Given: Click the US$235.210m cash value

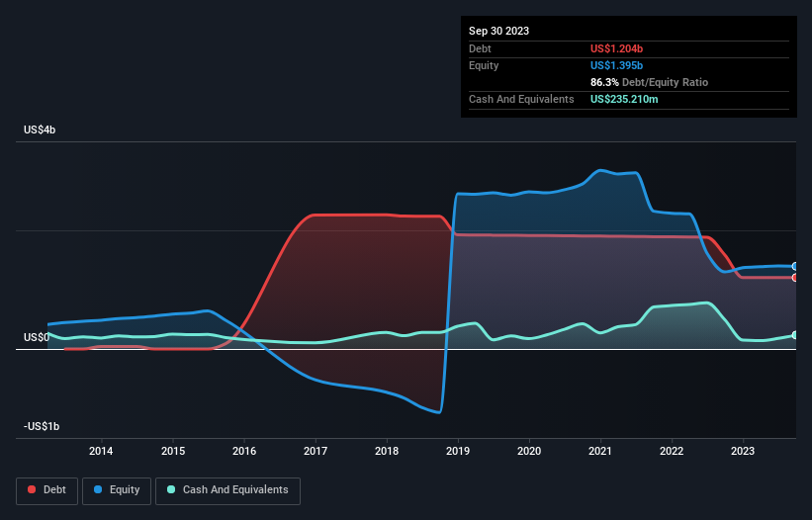Looking at the screenshot, I should [x=624, y=99].
